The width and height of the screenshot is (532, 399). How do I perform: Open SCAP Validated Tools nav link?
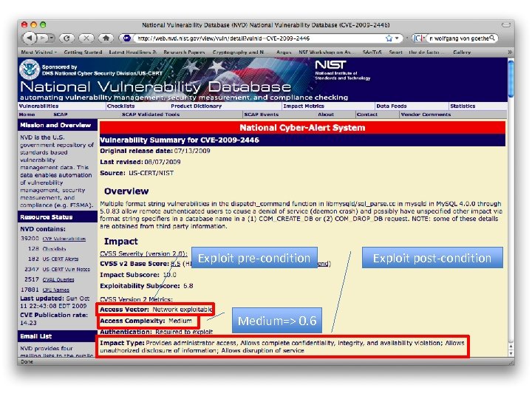pos(151,115)
